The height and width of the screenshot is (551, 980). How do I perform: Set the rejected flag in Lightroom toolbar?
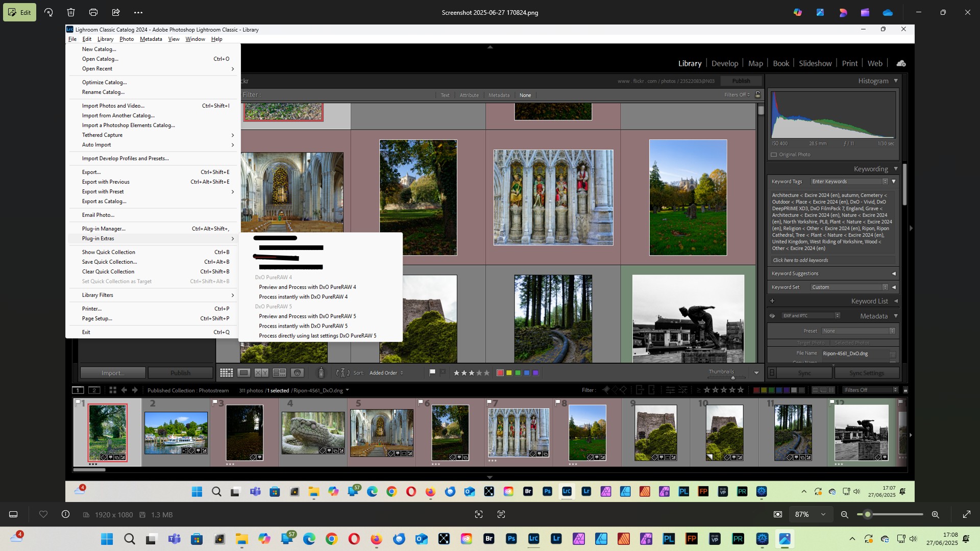[x=443, y=372]
